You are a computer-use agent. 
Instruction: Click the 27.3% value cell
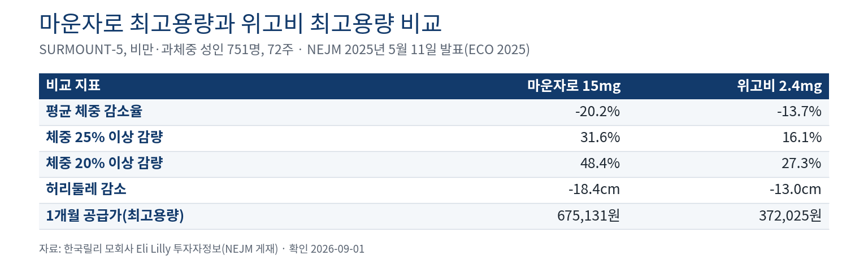[802, 164]
